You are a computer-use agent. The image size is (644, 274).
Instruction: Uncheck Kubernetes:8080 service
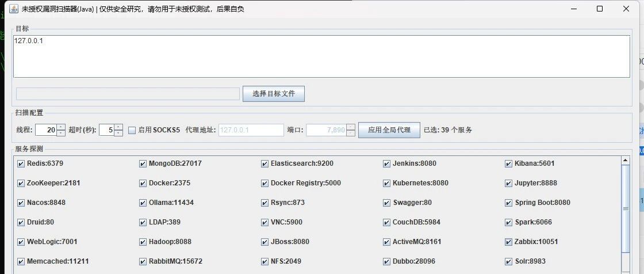click(386, 183)
